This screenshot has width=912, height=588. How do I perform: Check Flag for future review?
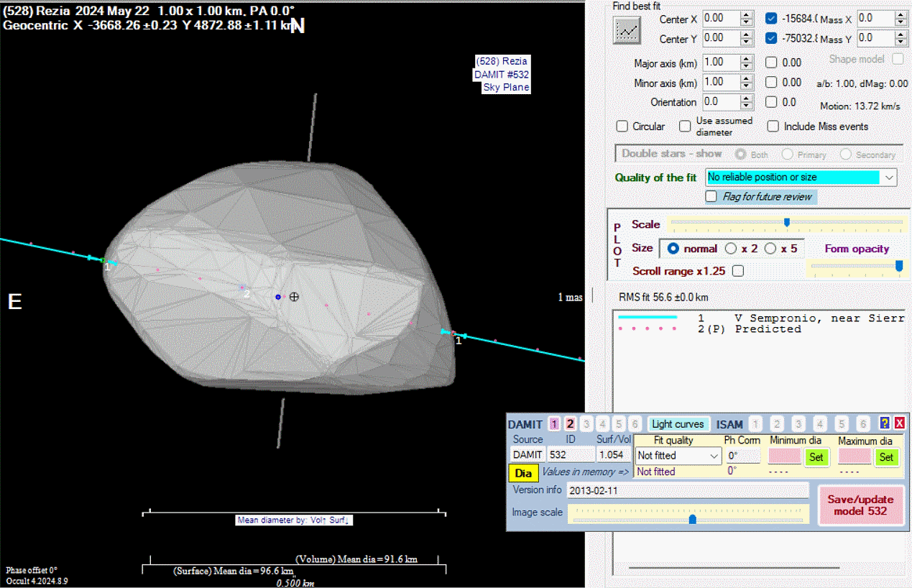pos(711,196)
